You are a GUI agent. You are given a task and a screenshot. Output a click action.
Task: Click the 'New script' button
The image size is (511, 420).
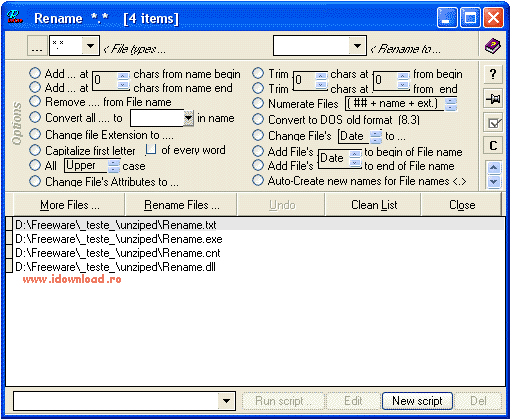[x=417, y=401]
